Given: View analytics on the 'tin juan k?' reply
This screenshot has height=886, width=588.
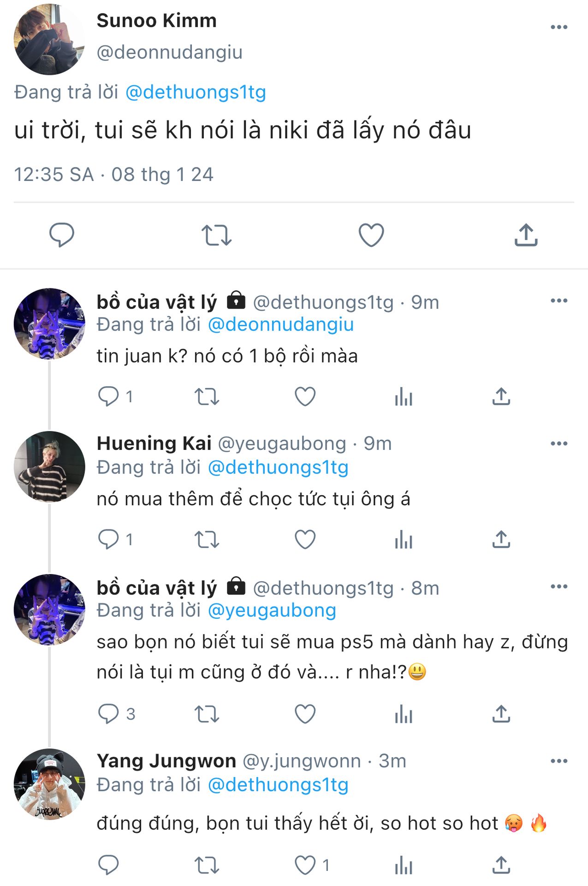Looking at the screenshot, I should 404,396.
